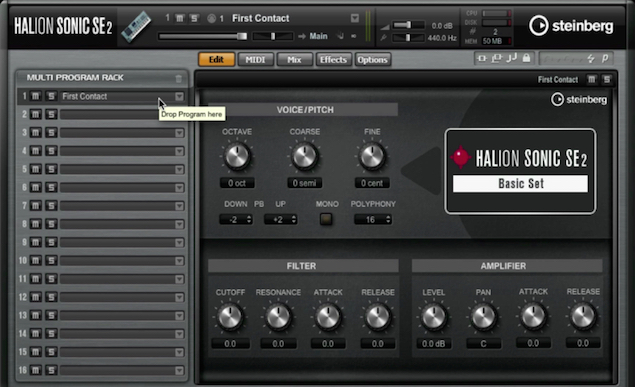Screen dimensions: 635x387
Task: Click the 0 oct value field
Action: [237, 183]
